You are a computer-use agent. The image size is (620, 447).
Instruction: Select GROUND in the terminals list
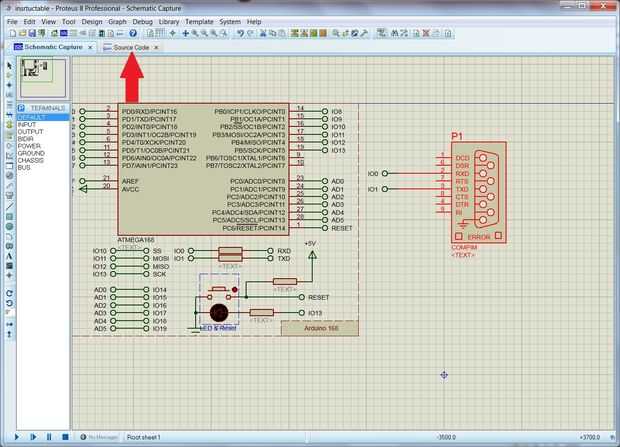pos(43,153)
